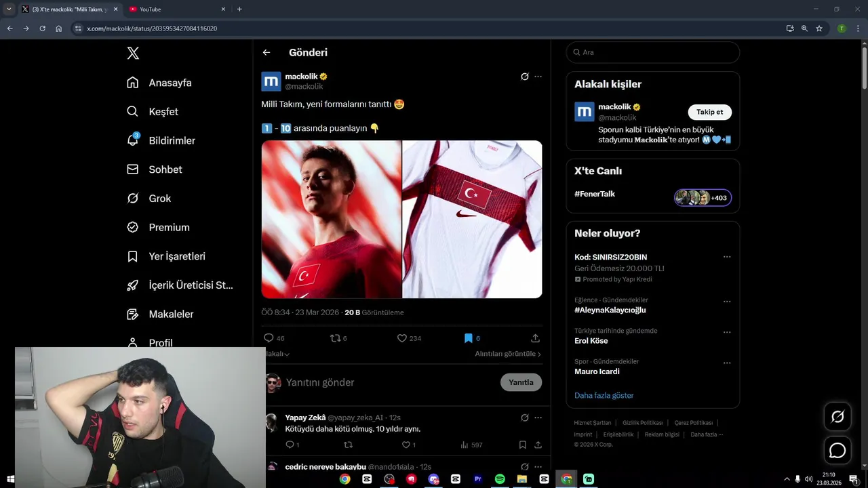Share Yapay Zekâ's reply

point(538,445)
